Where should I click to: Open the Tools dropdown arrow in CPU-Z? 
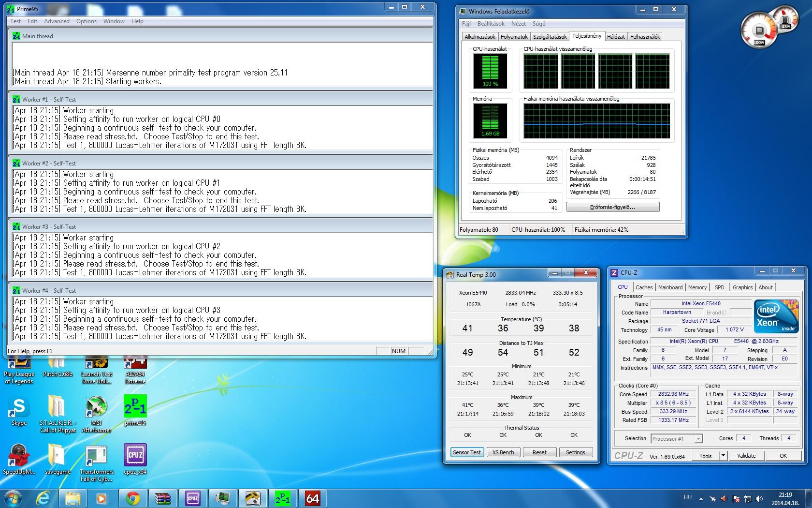pos(723,456)
